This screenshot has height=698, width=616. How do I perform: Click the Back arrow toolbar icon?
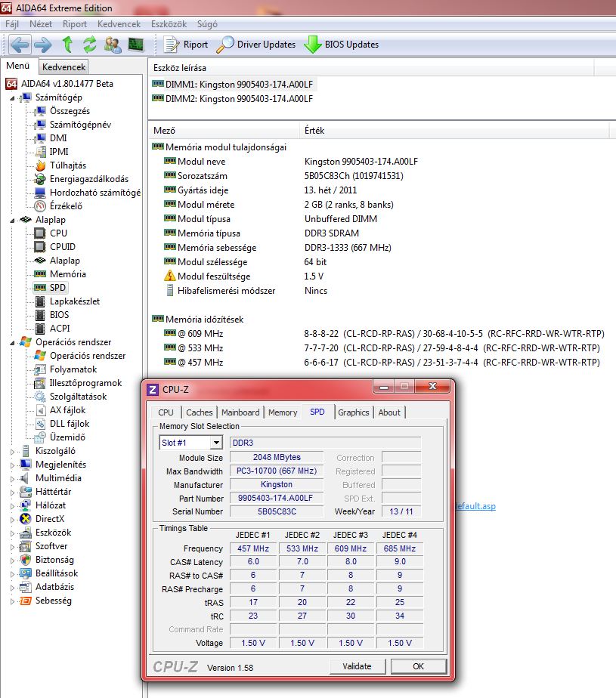pos(19,44)
